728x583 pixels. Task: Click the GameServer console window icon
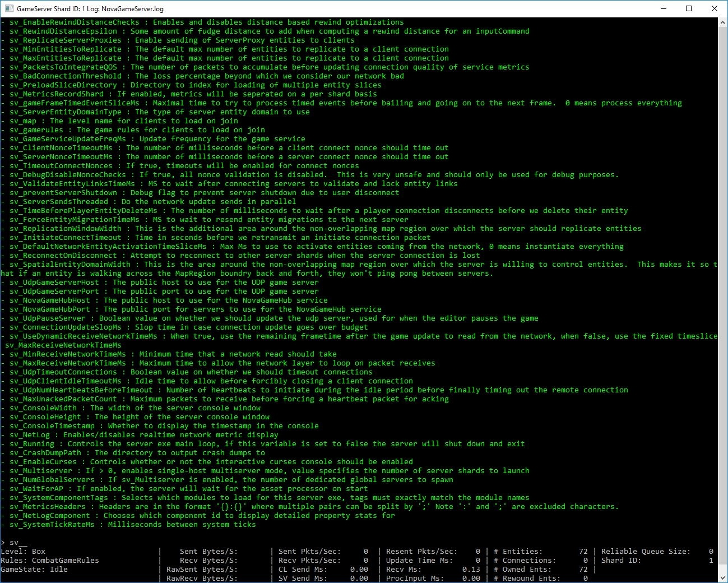(x=9, y=8)
